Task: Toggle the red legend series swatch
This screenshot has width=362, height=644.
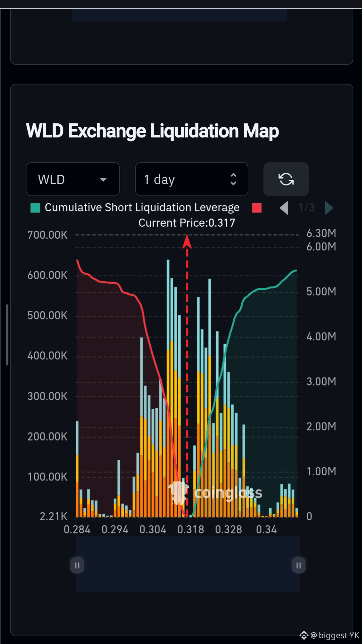Action: coord(257,208)
